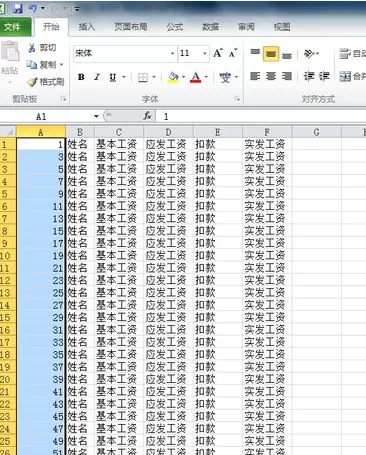Toggle Italic formatting

97,77
